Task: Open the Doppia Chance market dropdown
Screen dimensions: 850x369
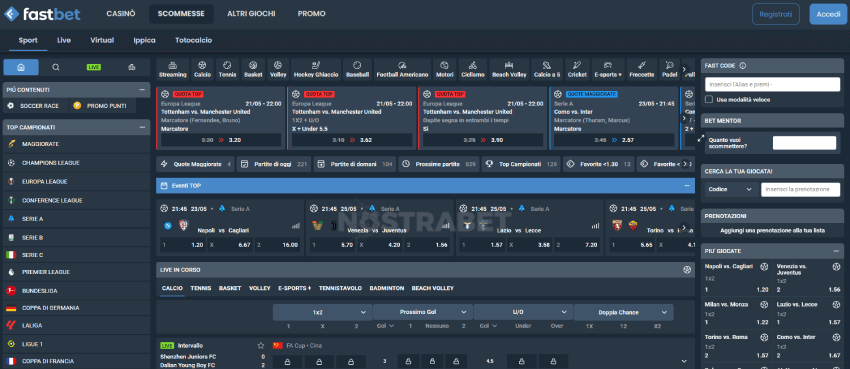Action: [623, 312]
